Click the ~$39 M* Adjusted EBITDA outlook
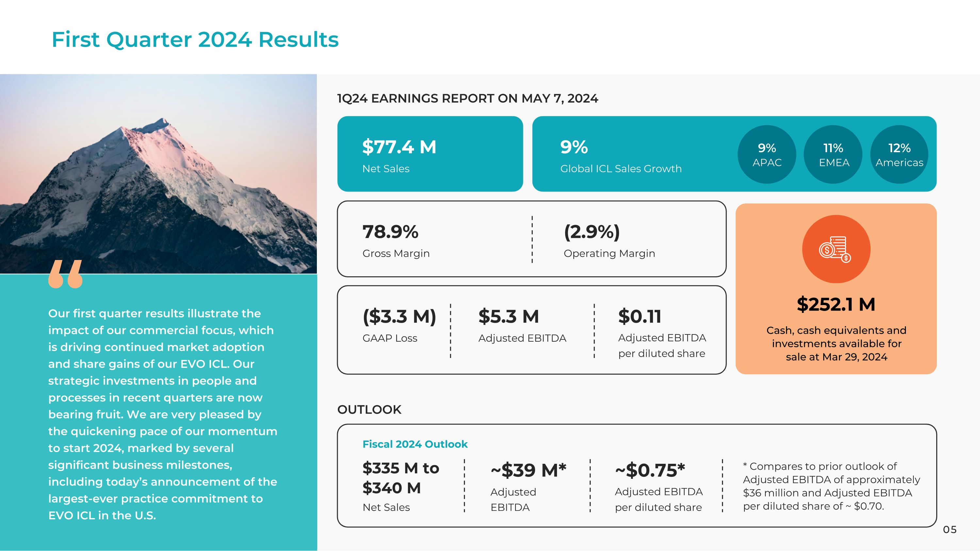Screen dimensions: 980x551 pos(529,470)
